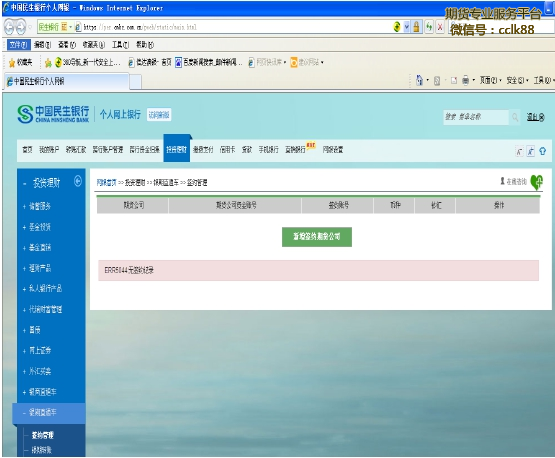Screen dimensions: 555x458
Task: Click the green 新增签约期货公司 button
Action: point(317,237)
